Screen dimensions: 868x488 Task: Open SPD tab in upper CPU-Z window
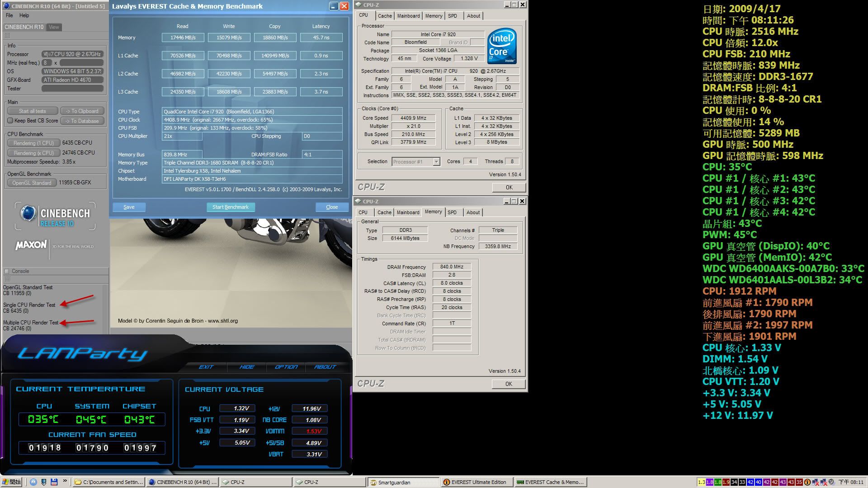(x=453, y=16)
